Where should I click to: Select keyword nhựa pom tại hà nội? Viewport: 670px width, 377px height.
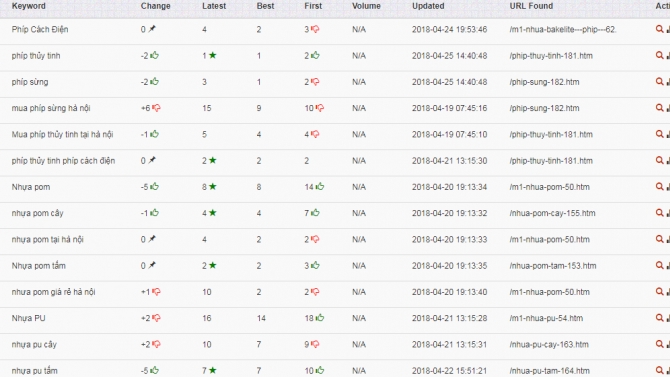[47, 240]
